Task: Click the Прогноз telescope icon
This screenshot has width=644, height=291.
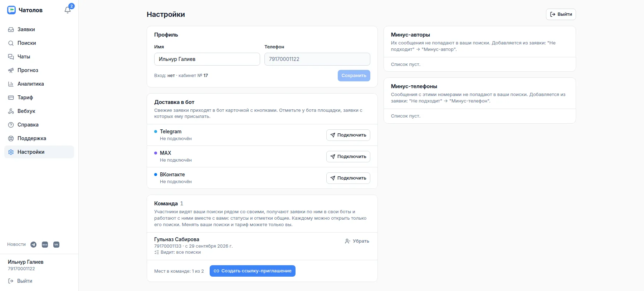Action: 11,70
